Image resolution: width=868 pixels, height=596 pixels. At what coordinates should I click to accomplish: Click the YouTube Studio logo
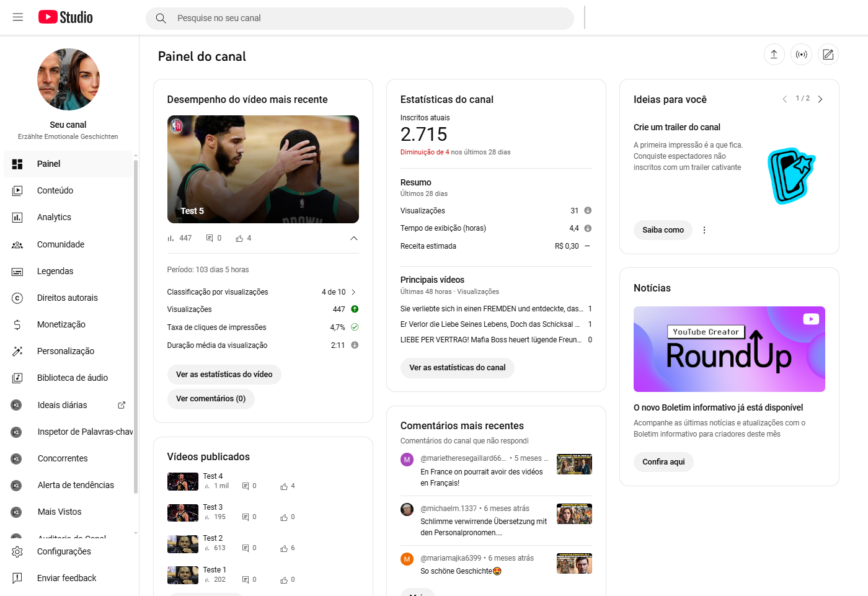(x=66, y=17)
